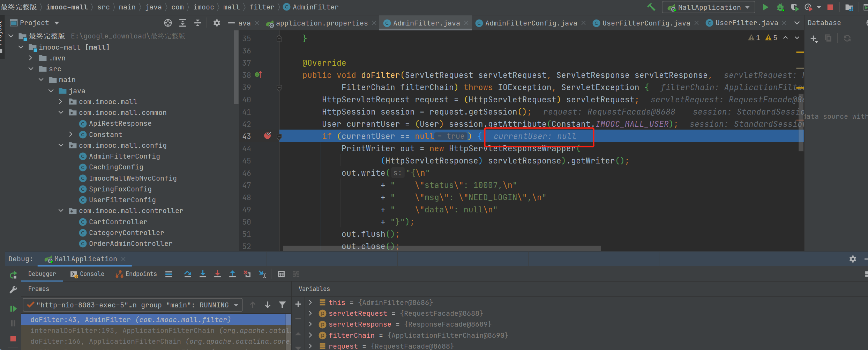868x350 pixels.
Task: Select ApiRestResponse class in tree
Action: pyautogui.click(x=120, y=124)
